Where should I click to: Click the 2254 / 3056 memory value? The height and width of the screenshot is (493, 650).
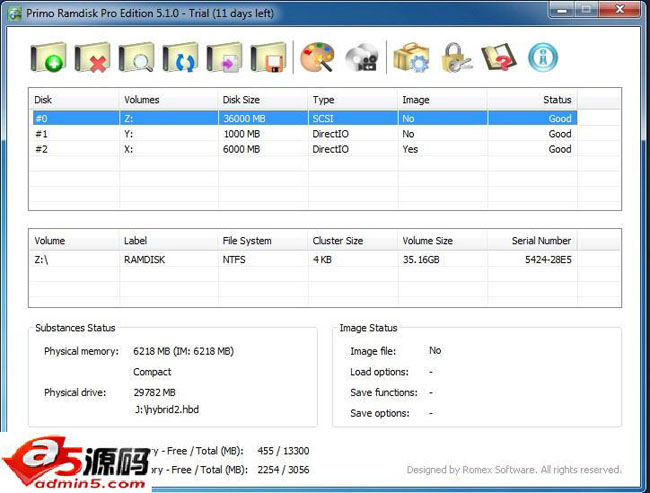pyautogui.click(x=283, y=470)
